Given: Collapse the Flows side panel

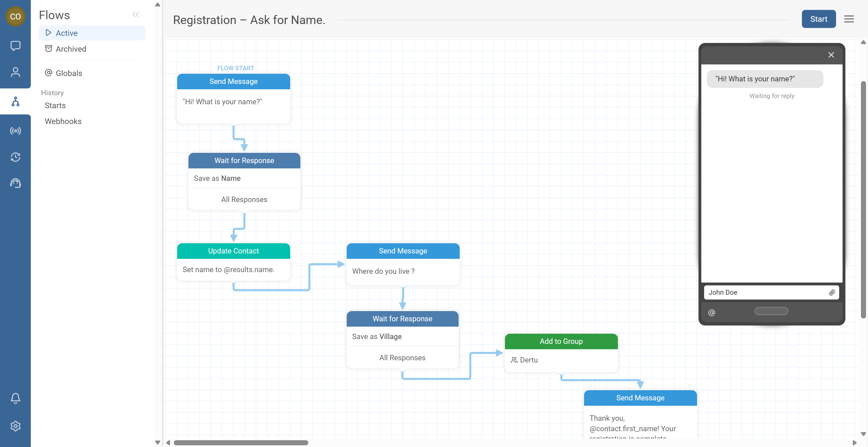Looking at the screenshot, I should [135, 14].
